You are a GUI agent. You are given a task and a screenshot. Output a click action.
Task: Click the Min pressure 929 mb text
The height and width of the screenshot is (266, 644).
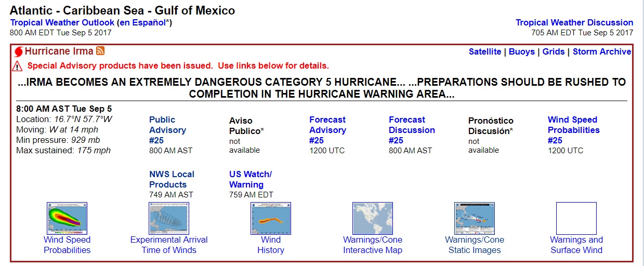(x=58, y=140)
